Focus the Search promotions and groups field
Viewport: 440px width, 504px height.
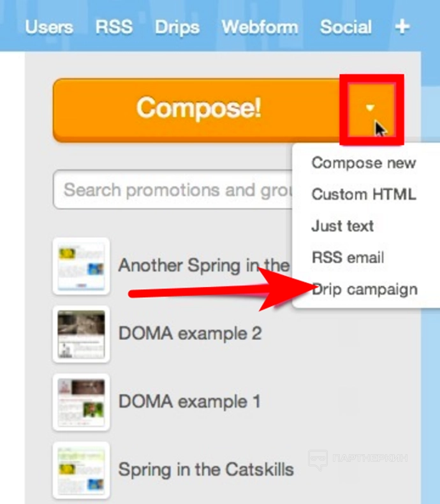(x=172, y=190)
